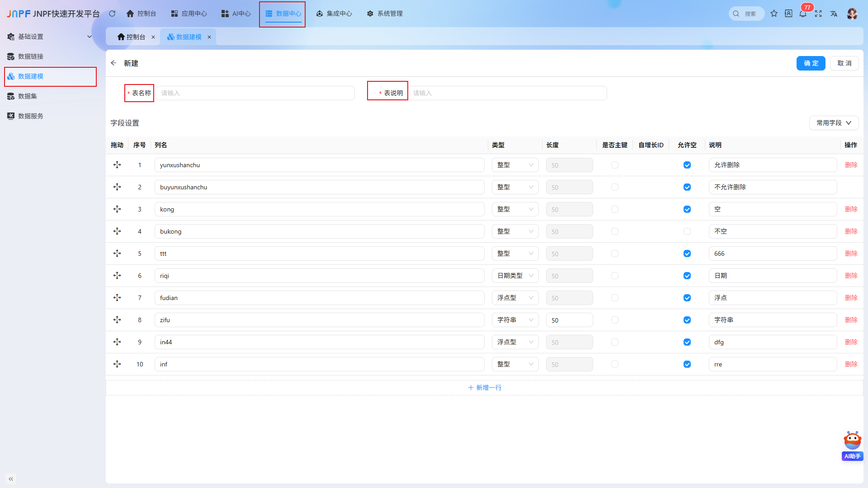
Task: Enable the 允许空 checkbox for bukong row
Action: [687, 231]
